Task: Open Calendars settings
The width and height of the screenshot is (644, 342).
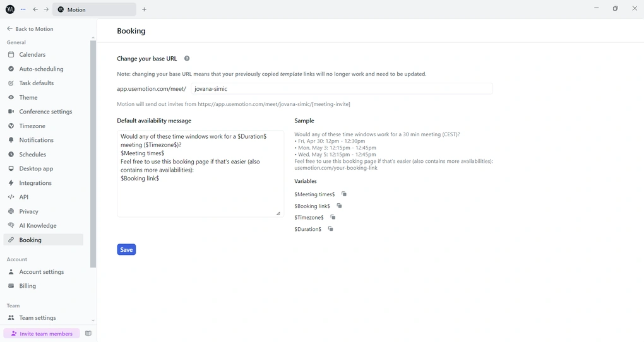Action: click(x=32, y=55)
